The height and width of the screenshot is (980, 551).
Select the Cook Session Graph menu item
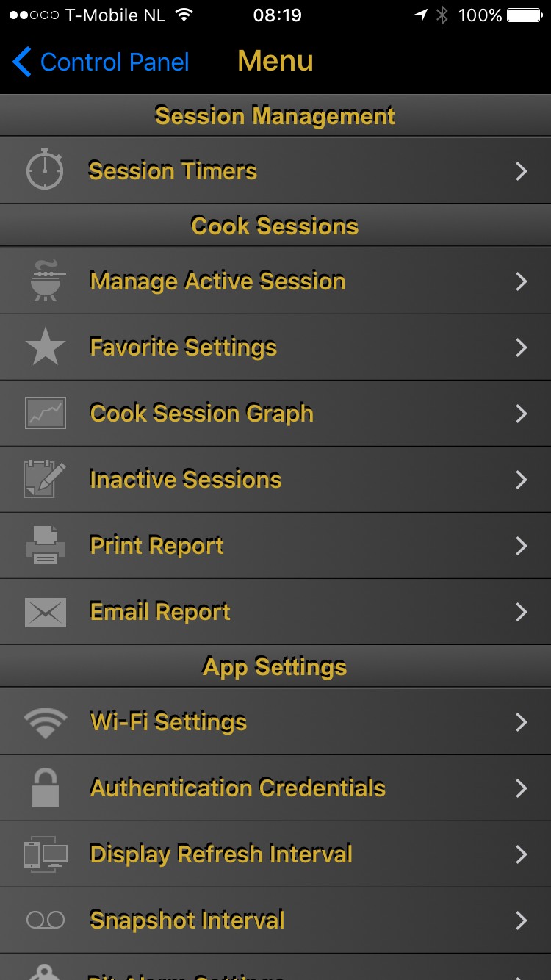coord(201,414)
